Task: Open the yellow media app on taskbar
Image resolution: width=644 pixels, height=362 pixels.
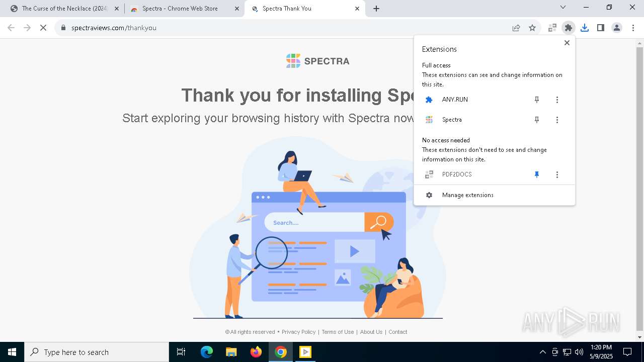Action: (x=305, y=352)
